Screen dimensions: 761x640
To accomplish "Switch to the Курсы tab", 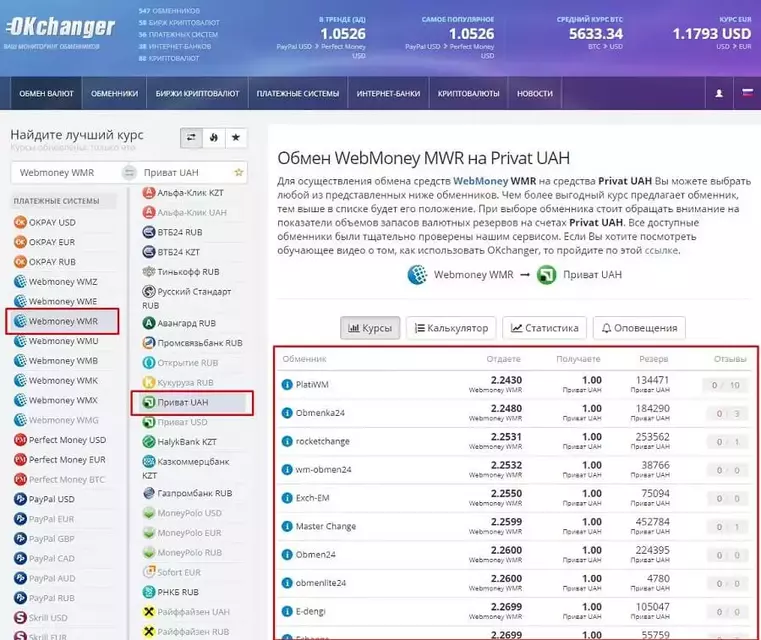I will [370, 328].
